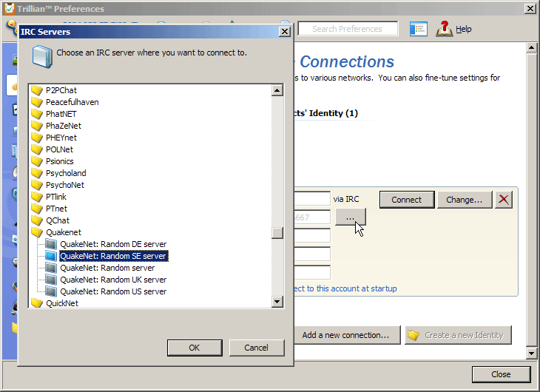Click the POLNet folder icon
The width and height of the screenshot is (540, 392).
37,149
